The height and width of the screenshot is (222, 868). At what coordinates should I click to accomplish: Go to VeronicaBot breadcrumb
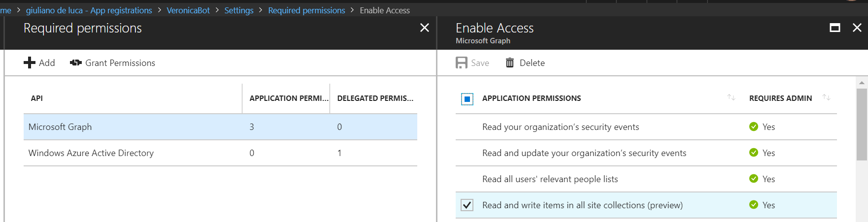[188, 10]
